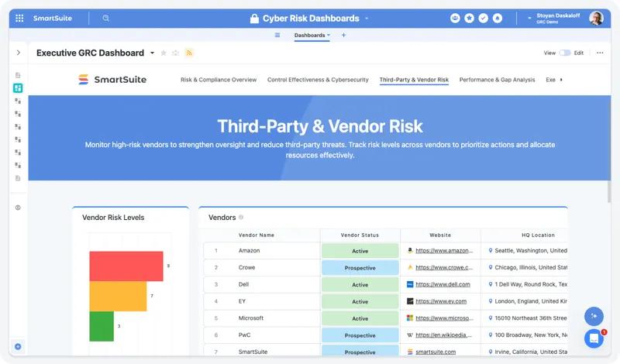
Task: Click Stoyan Daskaloff profile avatar
Action: 596,18
